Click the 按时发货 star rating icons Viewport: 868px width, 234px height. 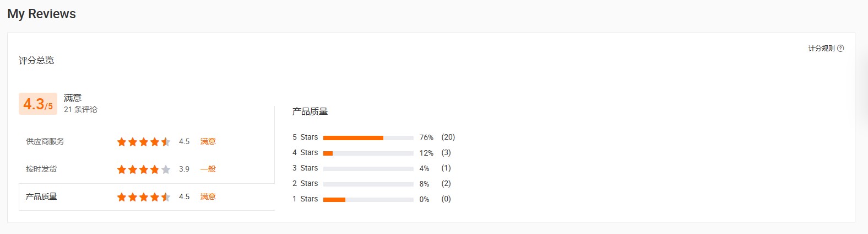(x=143, y=169)
